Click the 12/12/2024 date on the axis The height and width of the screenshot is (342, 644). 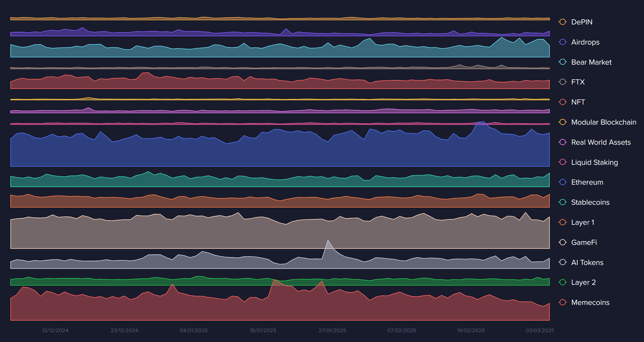[55, 331]
